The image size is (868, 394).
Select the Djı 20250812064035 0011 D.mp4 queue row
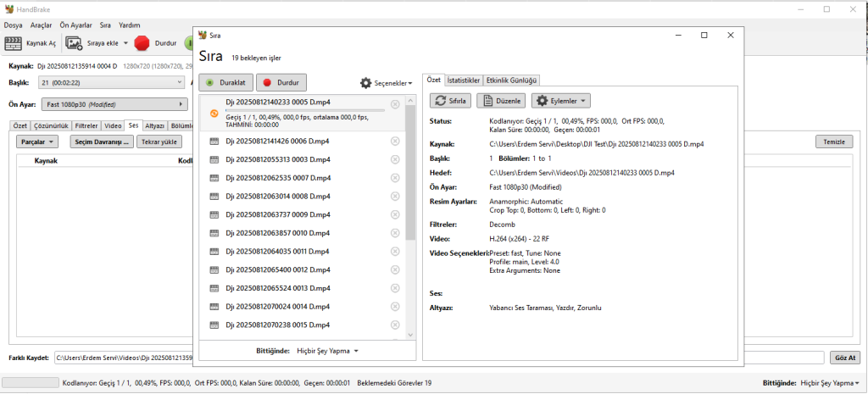point(303,252)
